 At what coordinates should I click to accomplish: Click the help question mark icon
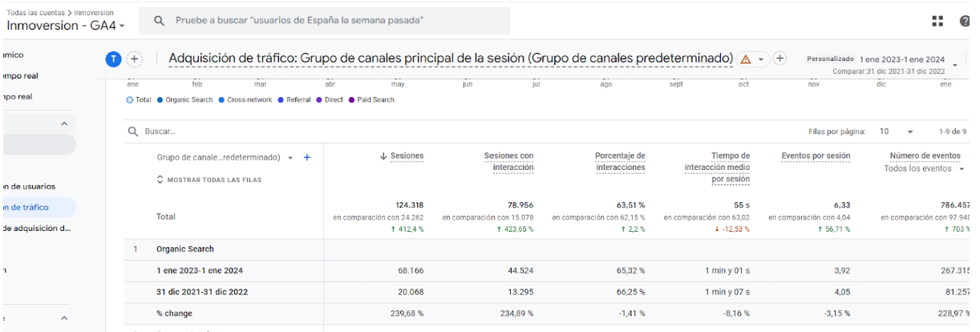tap(964, 22)
